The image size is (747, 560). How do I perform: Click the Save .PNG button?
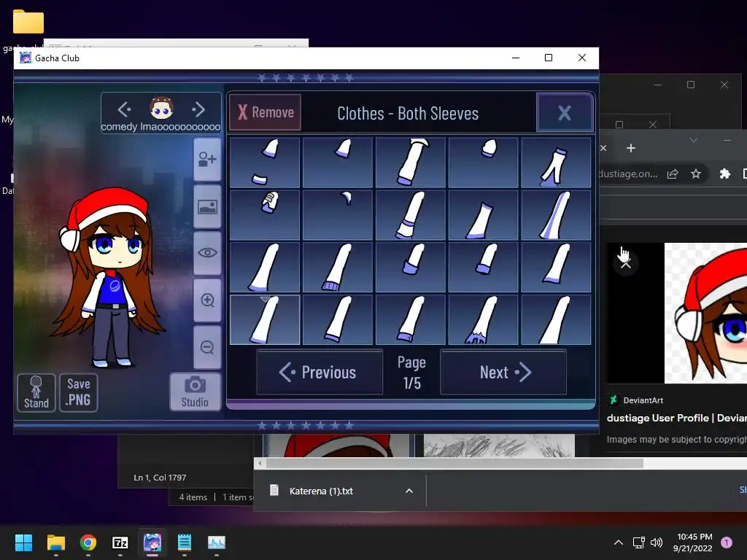79,392
